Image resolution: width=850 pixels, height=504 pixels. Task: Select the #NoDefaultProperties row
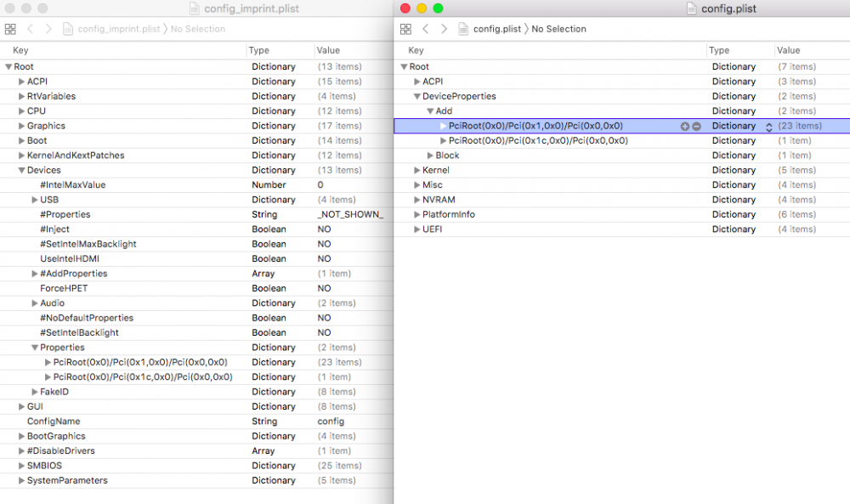196,318
